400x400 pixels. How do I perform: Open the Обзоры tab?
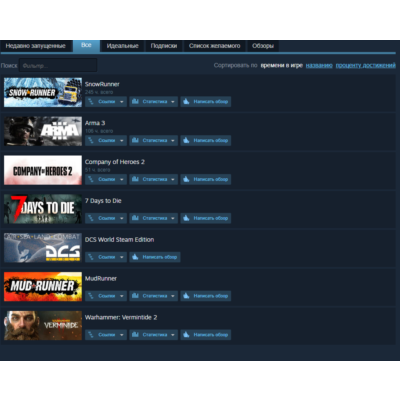[263, 46]
